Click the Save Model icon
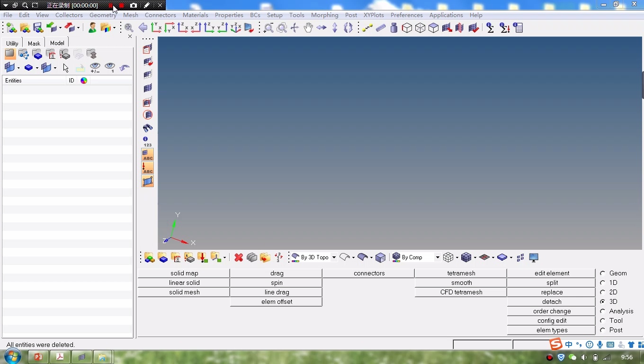 [38, 28]
